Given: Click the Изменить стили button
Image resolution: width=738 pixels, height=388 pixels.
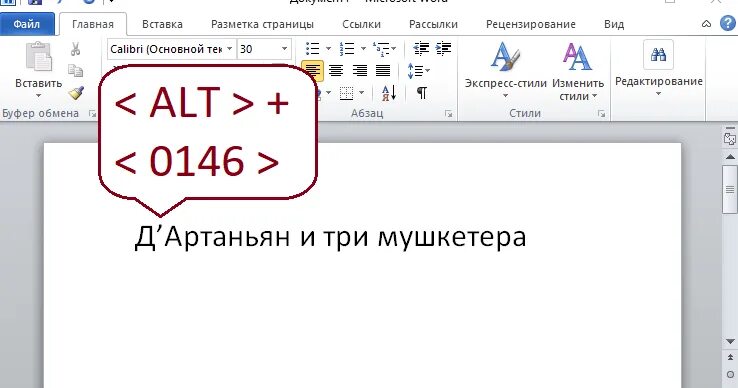Looking at the screenshot, I should 578,71.
